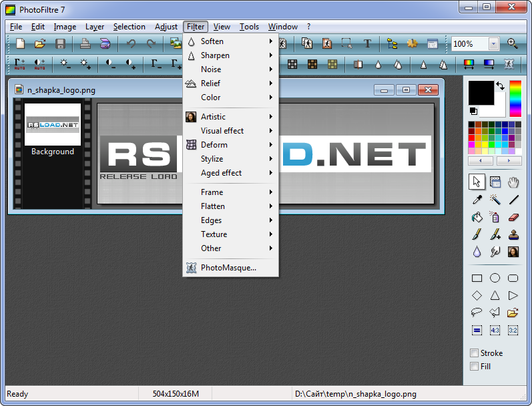Click the Background layer thumbnail

(x=53, y=125)
